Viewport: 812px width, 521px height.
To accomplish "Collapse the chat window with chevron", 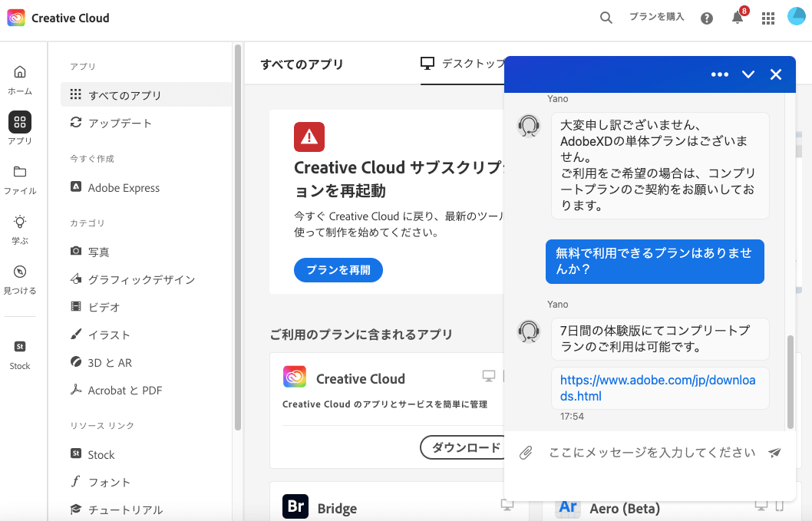I will tap(748, 74).
